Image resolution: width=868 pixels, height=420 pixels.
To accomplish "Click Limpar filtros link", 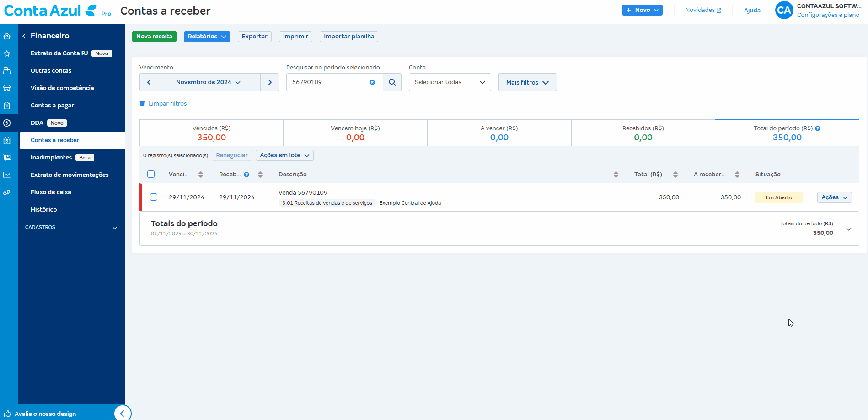I will pos(167,104).
